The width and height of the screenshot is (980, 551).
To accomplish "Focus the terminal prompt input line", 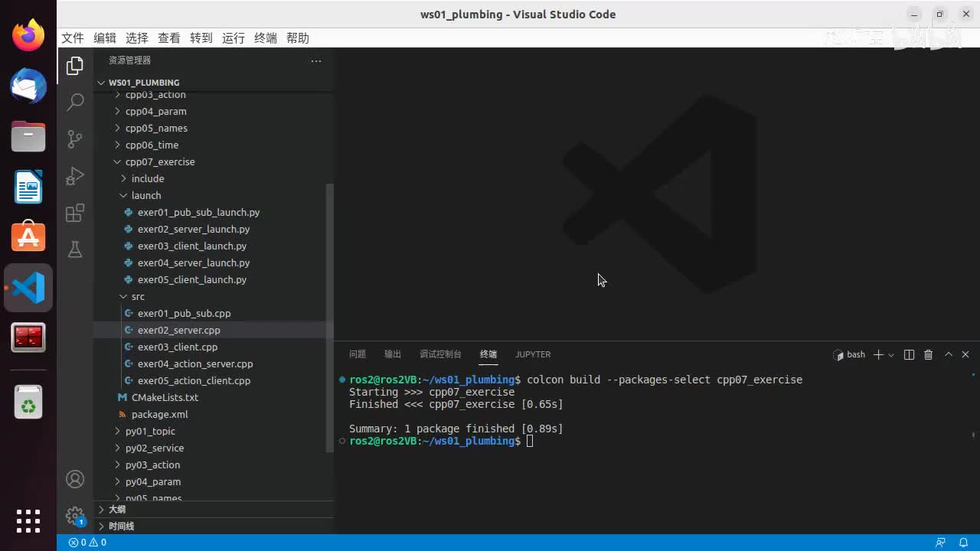I will [x=530, y=441].
